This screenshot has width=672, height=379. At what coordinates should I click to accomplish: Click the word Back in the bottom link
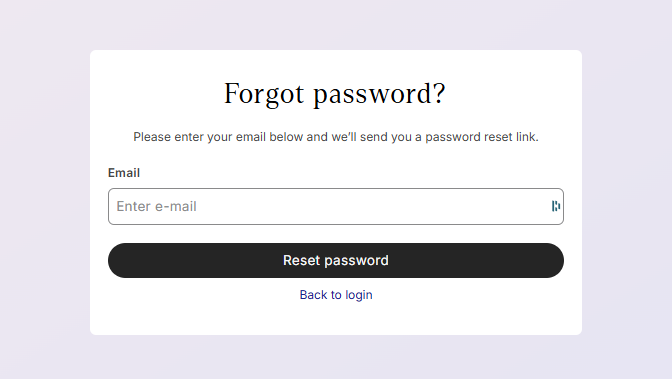point(313,295)
